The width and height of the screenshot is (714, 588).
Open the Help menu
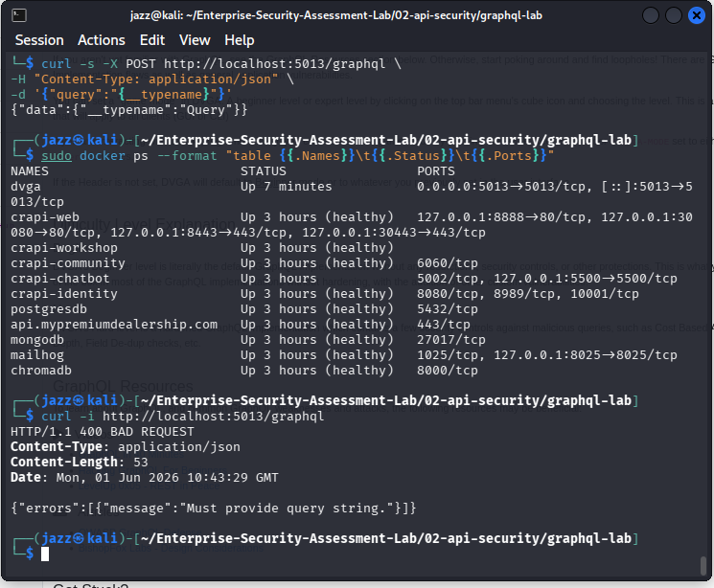[239, 40]
